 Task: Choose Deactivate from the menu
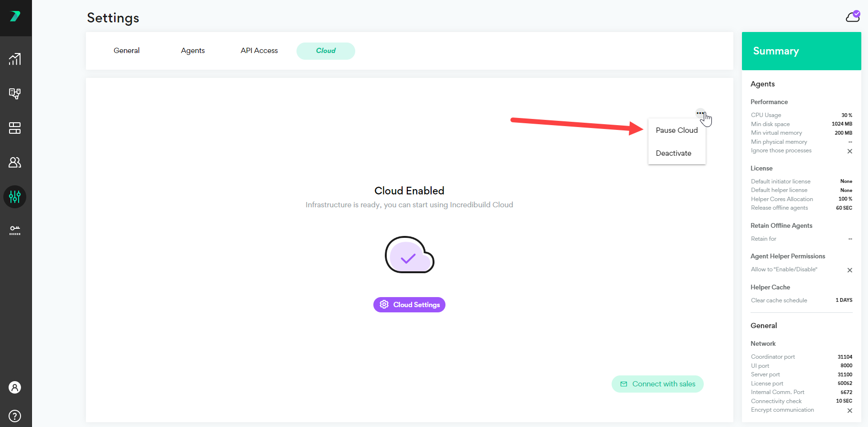(677, 153)
